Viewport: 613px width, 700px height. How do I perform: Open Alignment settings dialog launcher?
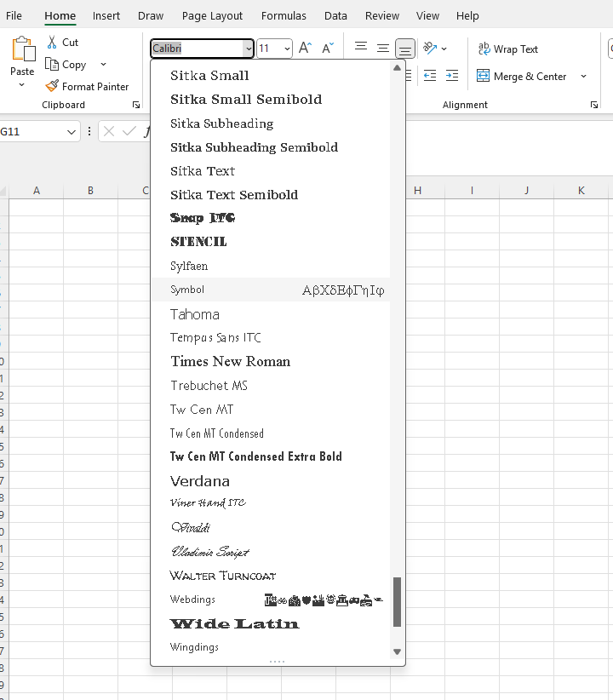click(593, 105)
